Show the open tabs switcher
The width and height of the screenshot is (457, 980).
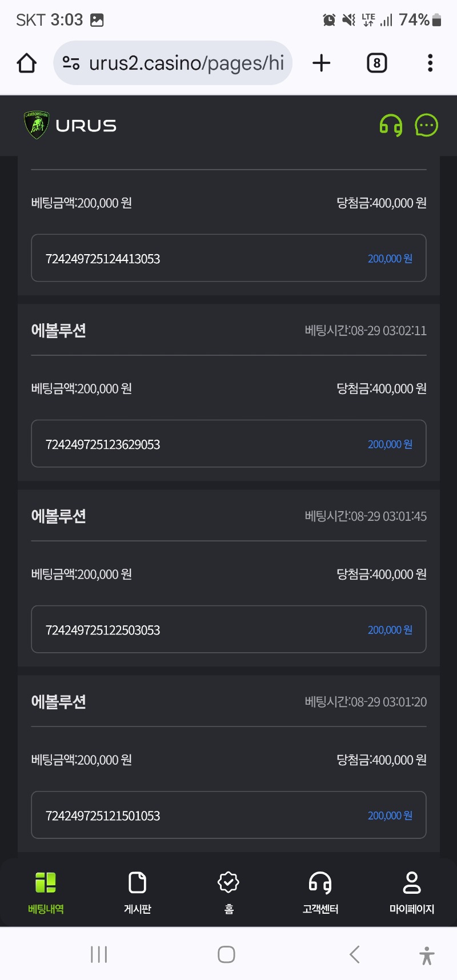tap(376, 63)
